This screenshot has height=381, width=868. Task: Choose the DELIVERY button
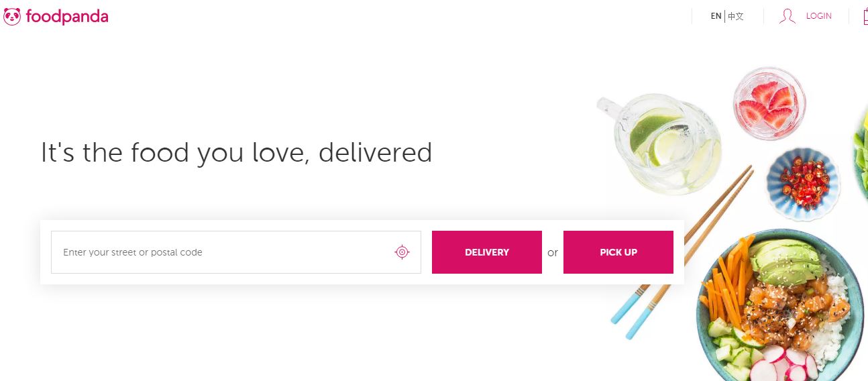(x=487, y=252)
